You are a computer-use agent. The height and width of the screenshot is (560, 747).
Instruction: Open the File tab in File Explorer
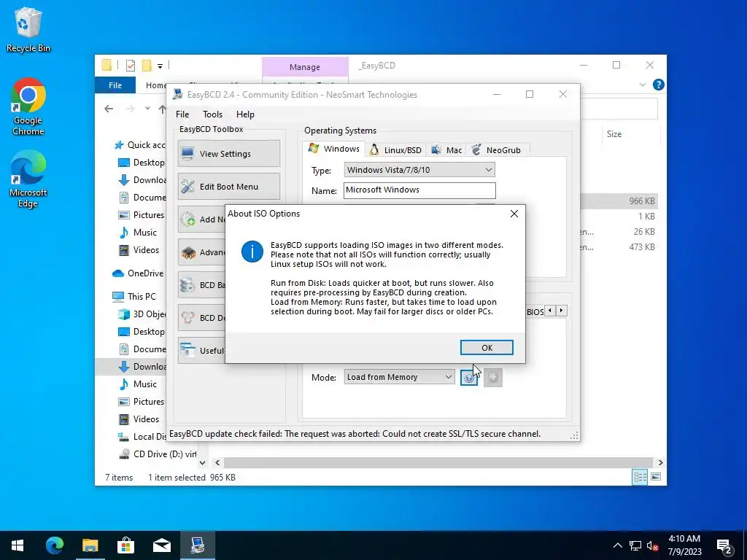[x=115, y=85]
